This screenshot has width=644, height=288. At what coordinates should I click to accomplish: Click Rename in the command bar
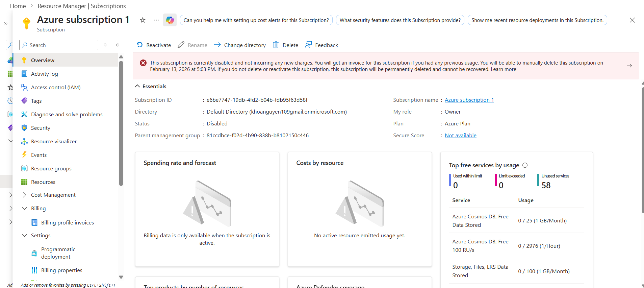tap(192, 45)
